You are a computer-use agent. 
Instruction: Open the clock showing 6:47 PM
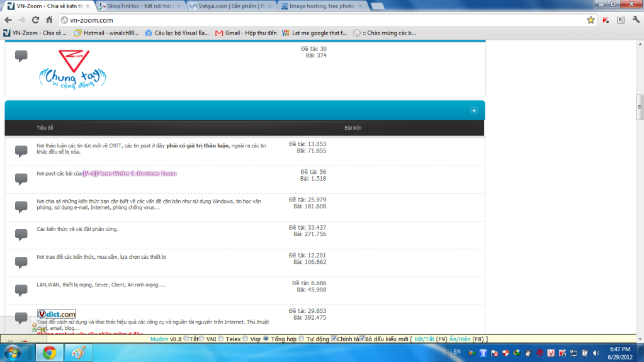[x=620, y=353]
